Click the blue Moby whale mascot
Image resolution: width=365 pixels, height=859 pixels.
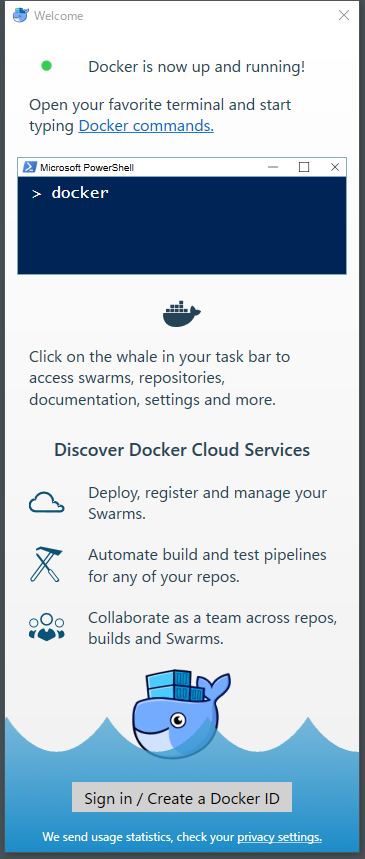(181, 714)
